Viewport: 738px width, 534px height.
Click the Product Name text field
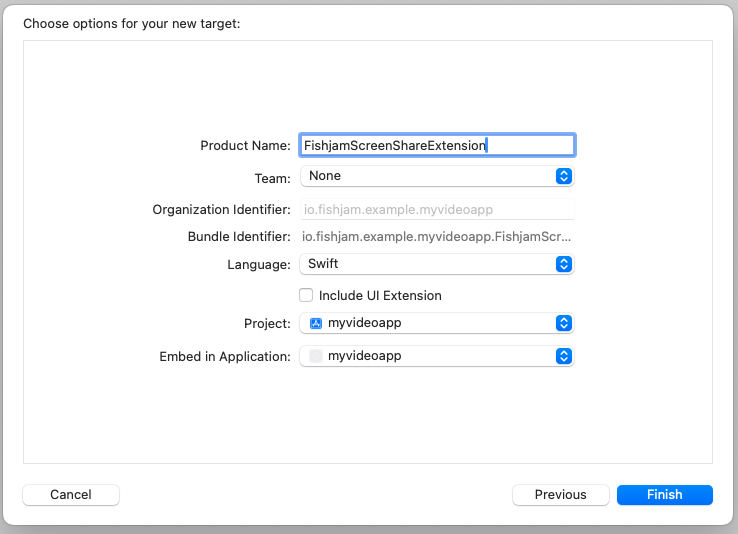tap(436, 145)
